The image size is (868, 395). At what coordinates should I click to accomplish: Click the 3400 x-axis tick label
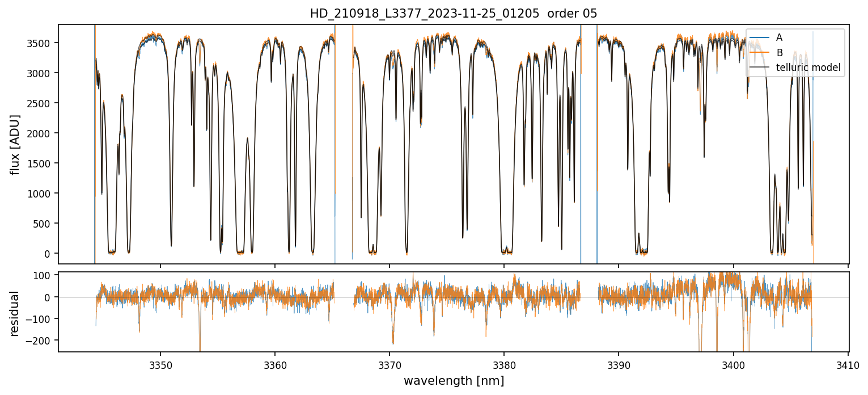[733, 364]
